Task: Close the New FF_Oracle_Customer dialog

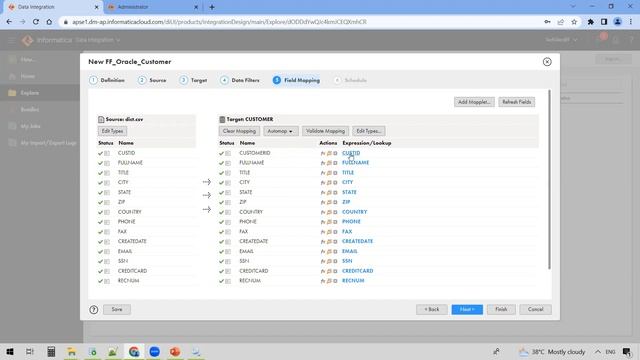Action: (547, 62)
